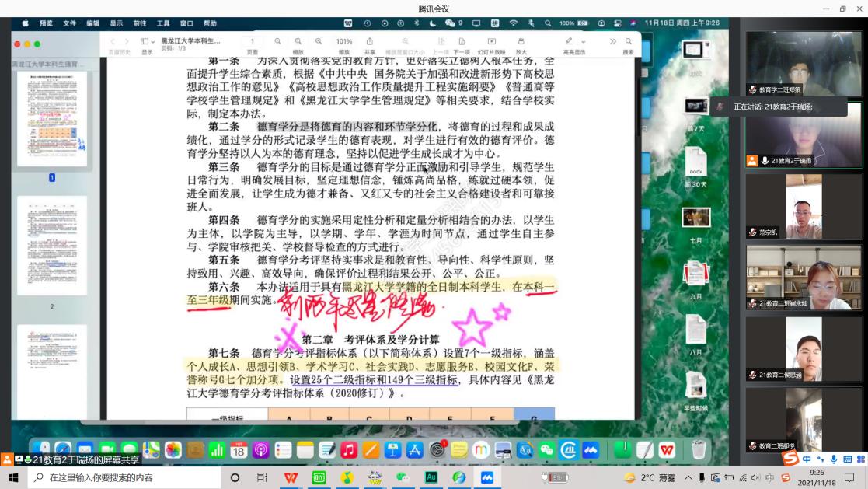This screenshot has width=868, height=489.
Task: Open the 工具 menu in menu bar
Action: click(163, 23)
